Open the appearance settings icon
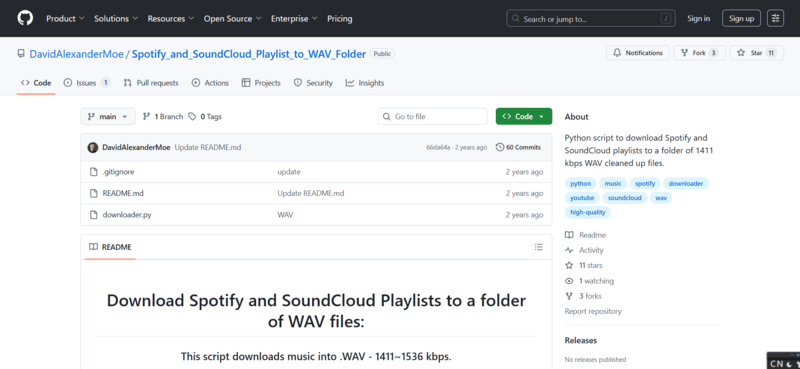 [x=776, y=18]
